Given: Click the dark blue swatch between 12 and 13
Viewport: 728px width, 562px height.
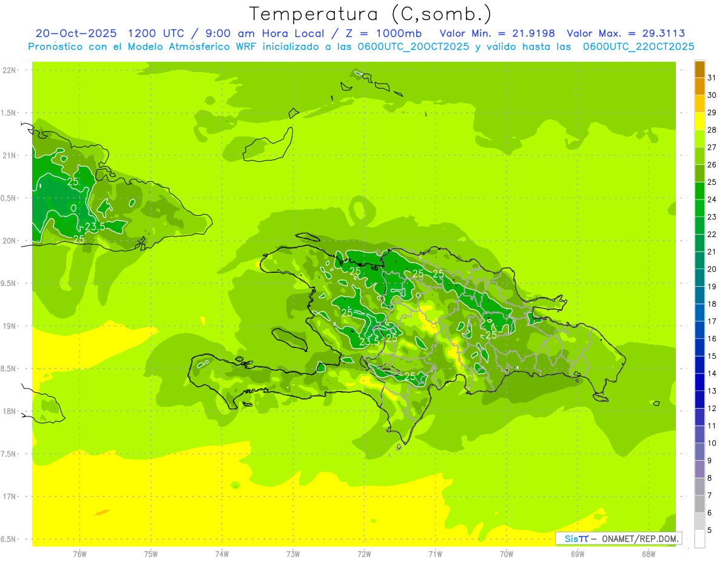Looking at the screenshot, I should 699,400.
